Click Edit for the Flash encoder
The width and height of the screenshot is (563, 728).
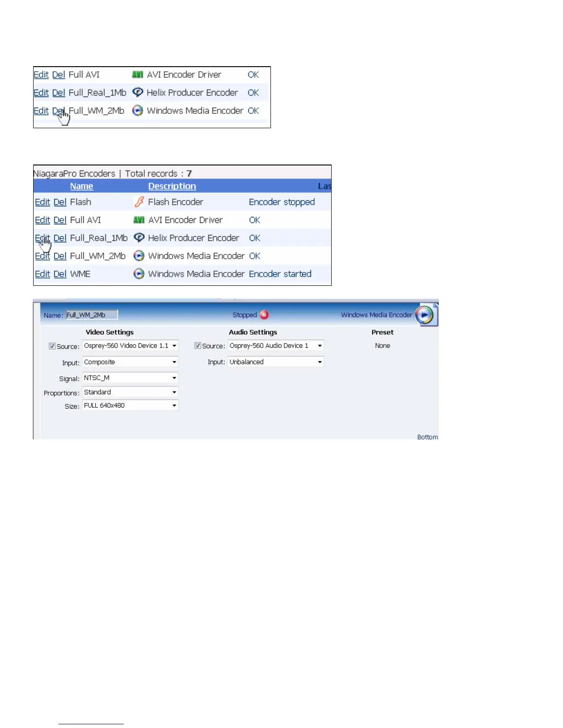pos(42,202)
